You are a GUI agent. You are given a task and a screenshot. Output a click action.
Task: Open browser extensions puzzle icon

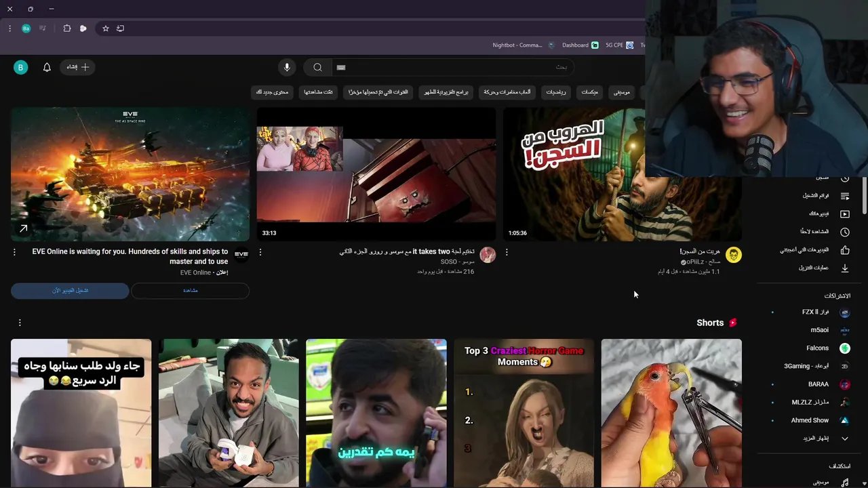67,28
